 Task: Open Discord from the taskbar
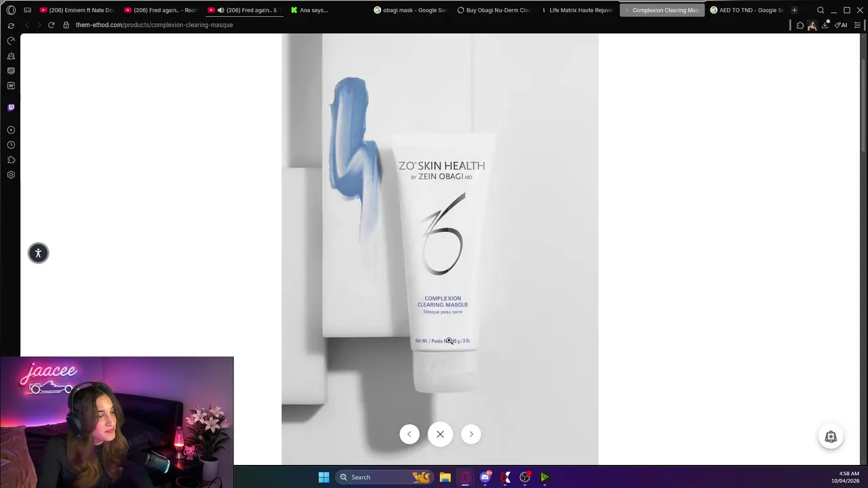point(485,477)
